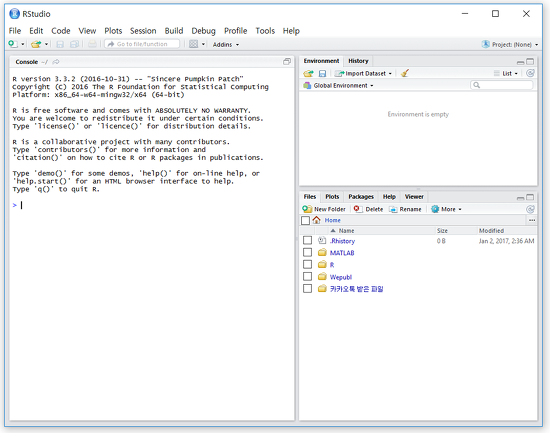
Task: Open the More dropdown in Files pane
Action: (x=446, y=209)
